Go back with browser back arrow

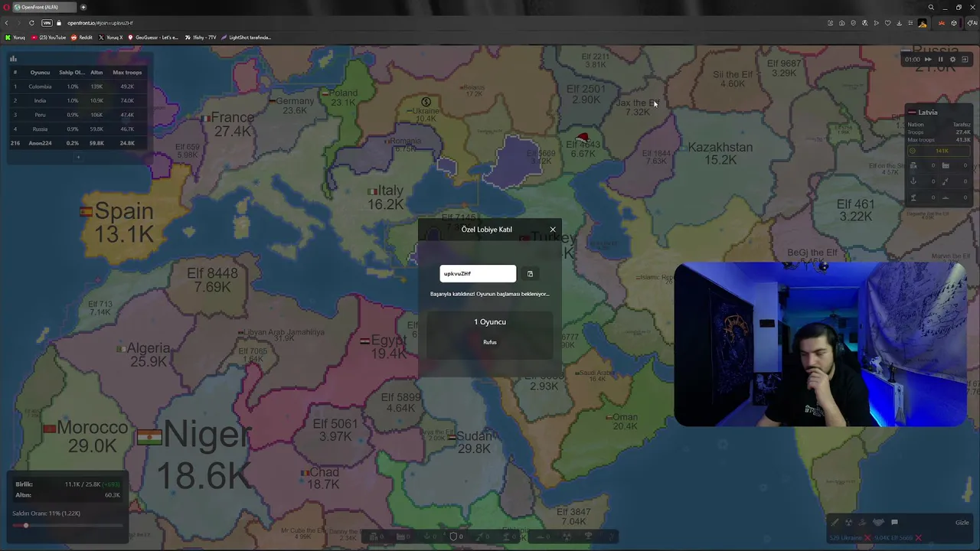coord(7,23)
